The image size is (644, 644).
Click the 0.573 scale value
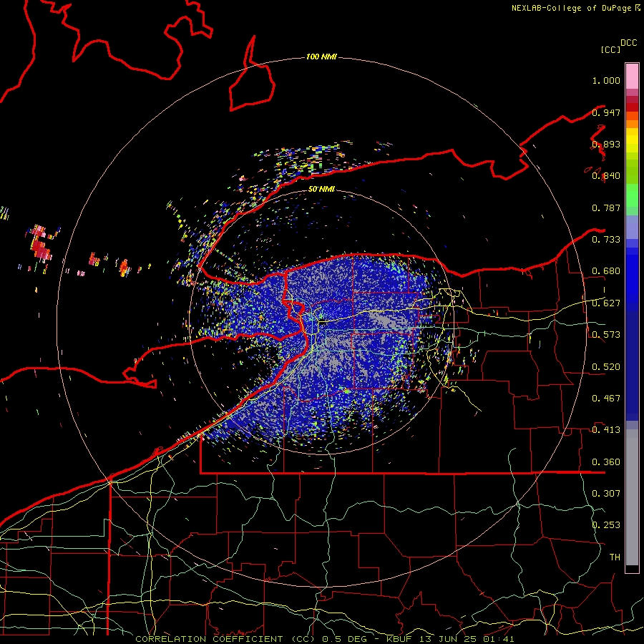click(606, 335)
